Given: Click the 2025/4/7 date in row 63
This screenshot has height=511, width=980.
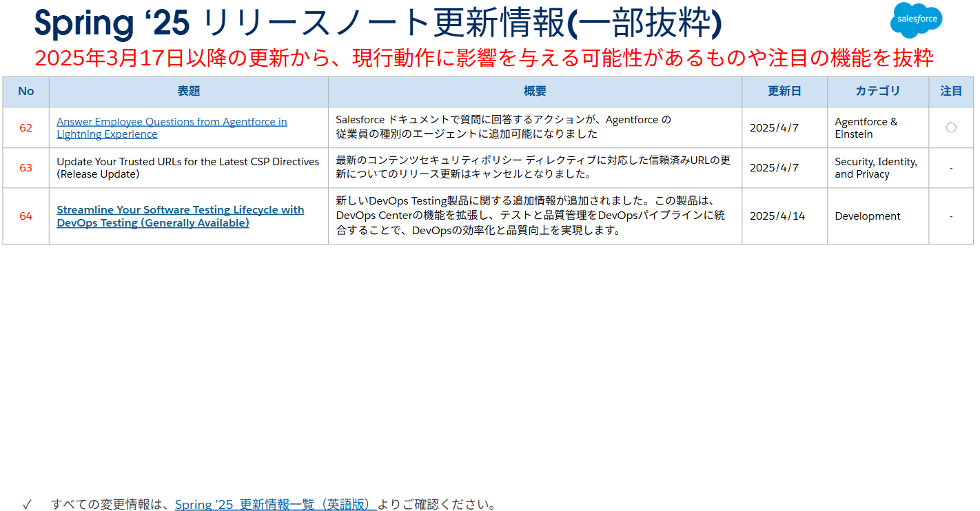Looking at the screenshot, I should (774, 167).
